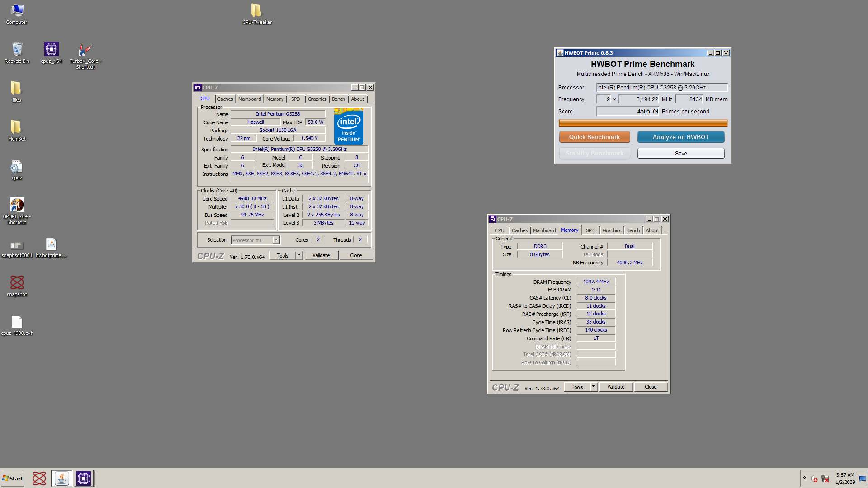Click the snapshot taskbar icon

[39, 479]
